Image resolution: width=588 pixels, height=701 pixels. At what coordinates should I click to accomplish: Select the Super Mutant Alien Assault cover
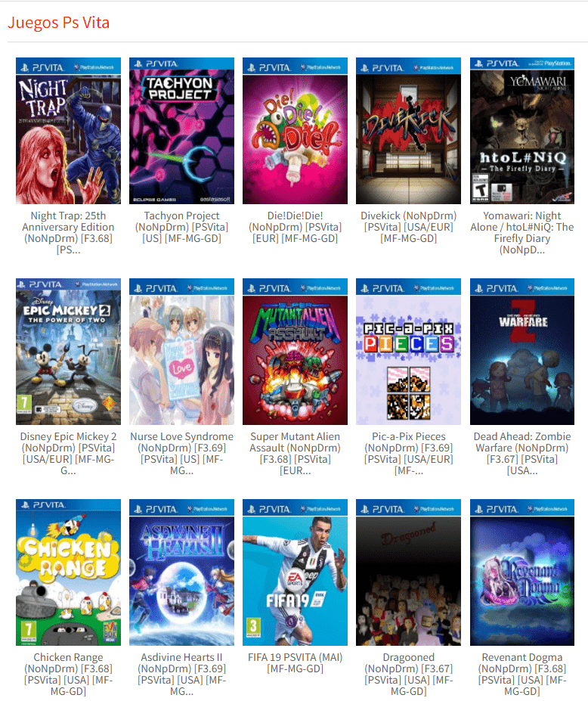[x=295, y=352]
